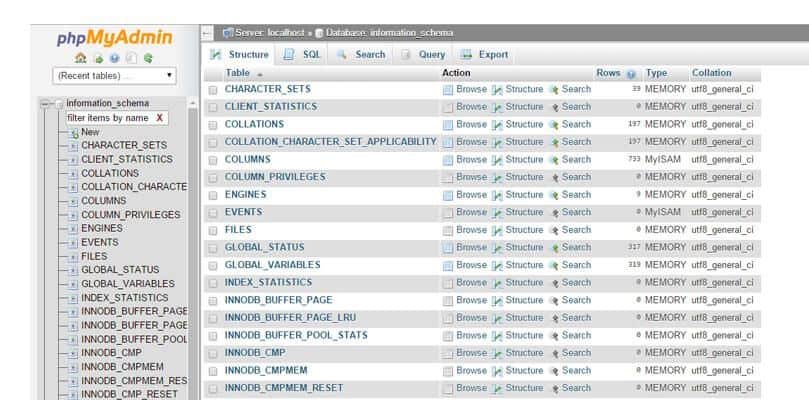Image resolution: width=809 pixels, height=400 pixels.
Task: Check the FILES row checkbox
Action: point(213,231)
